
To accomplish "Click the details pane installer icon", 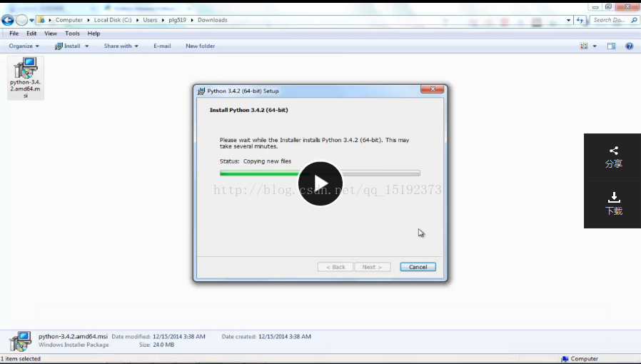I will pos(20,341).
